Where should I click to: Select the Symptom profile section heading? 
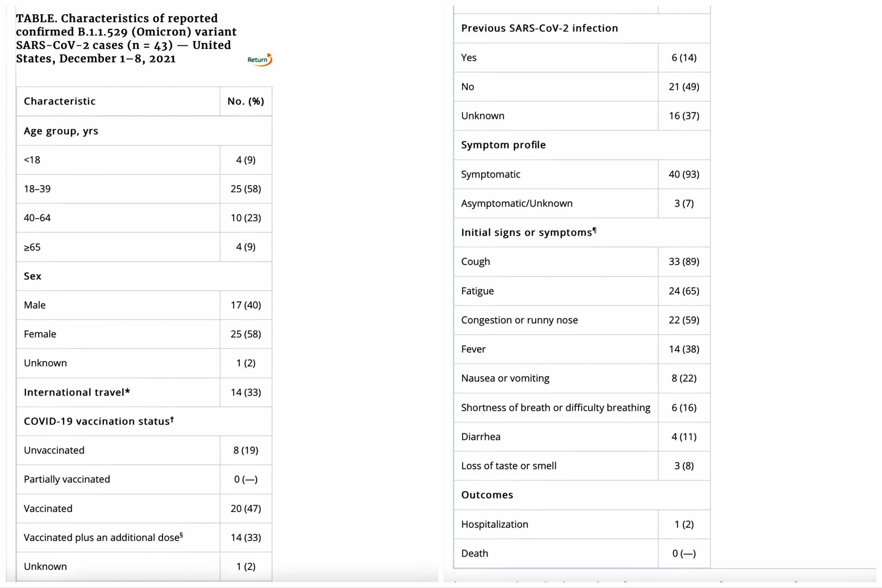pos(503,145)
